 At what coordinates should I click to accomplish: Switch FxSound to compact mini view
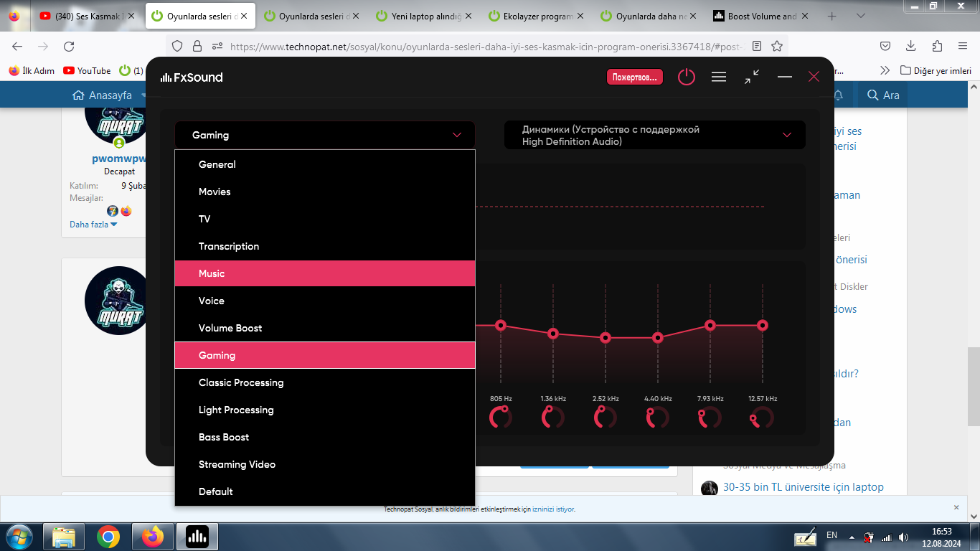752,77
